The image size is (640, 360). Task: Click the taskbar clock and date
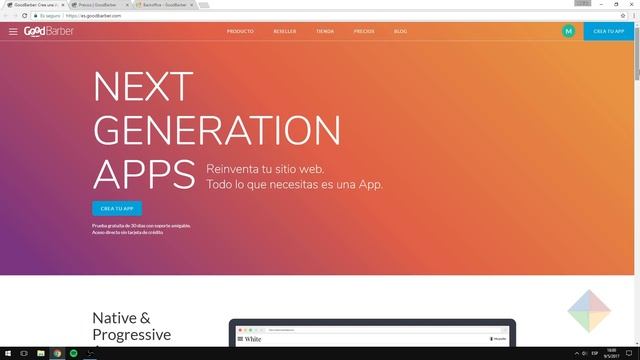click(x=611, y=353)
